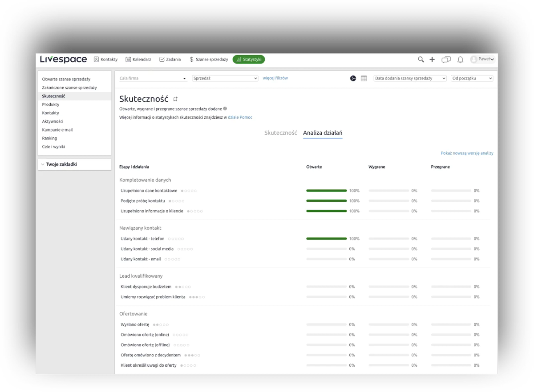Click Udany kontakt - email row
This screenshot has height=392, width=534.
tap(305, 259)
